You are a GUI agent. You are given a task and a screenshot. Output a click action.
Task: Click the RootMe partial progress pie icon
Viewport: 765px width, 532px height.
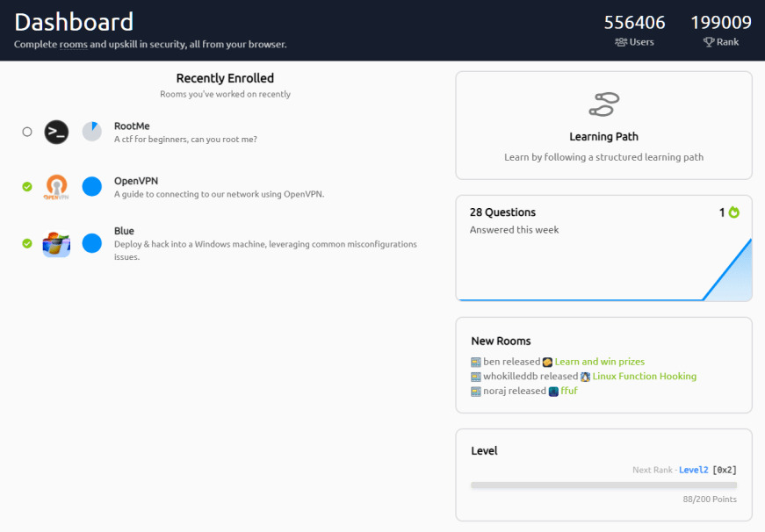coord(92,132)
